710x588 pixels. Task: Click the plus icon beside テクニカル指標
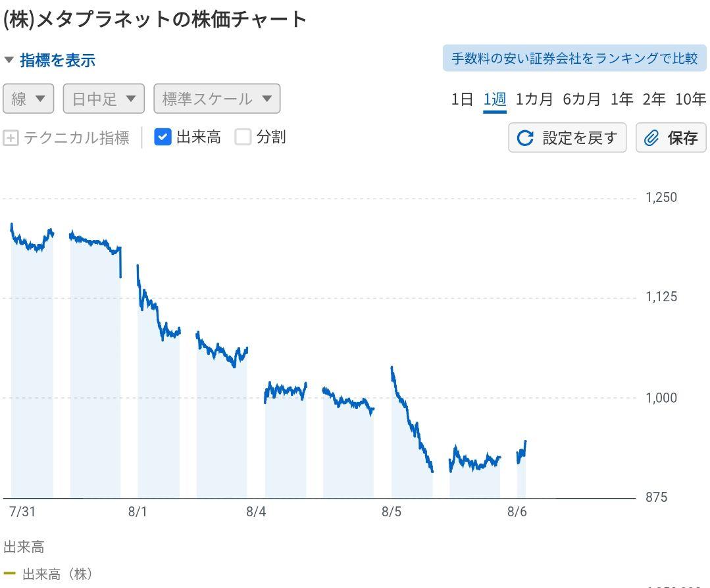click(11, 138)
